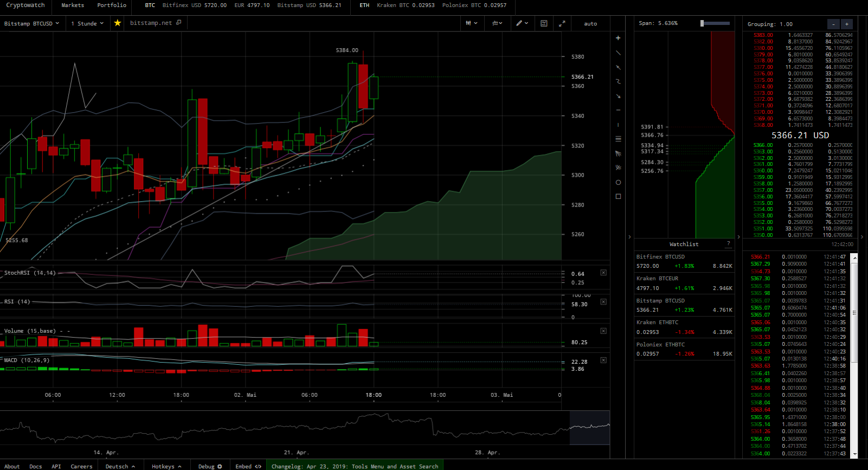Open the Bitstamp BTCUSD market selector
868x470 pixels.
point(31,23)
